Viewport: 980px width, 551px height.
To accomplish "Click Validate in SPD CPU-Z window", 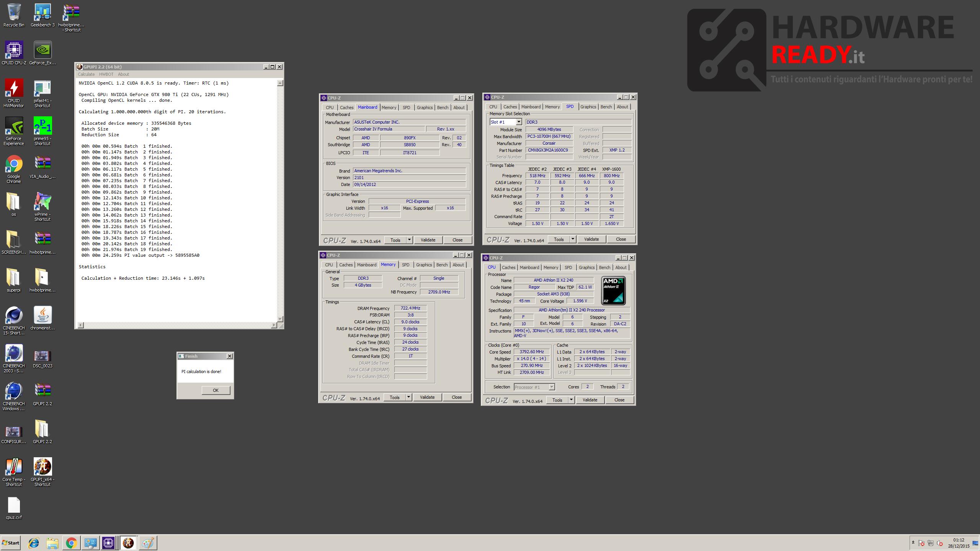I will point(591,239).
